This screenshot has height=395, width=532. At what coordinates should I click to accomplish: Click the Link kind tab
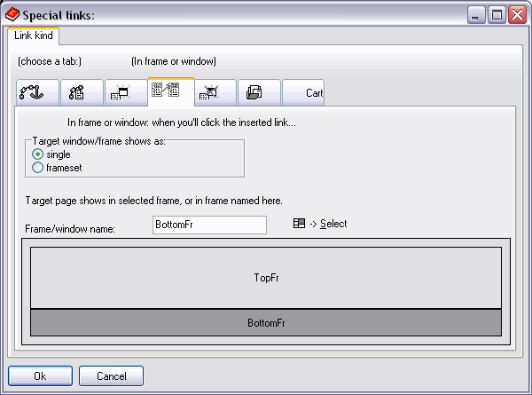coord(35,36)
